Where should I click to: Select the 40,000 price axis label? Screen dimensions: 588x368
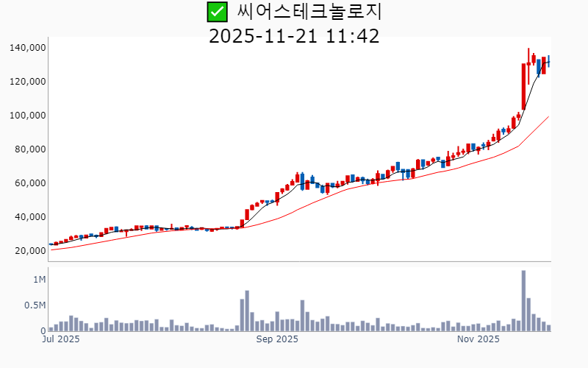point(31,217)
